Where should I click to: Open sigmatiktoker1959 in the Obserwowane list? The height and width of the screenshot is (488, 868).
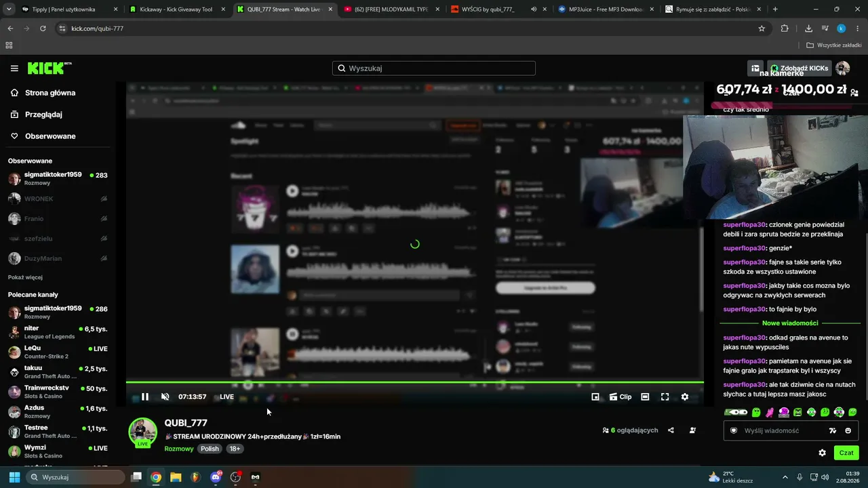pos(58,179)
